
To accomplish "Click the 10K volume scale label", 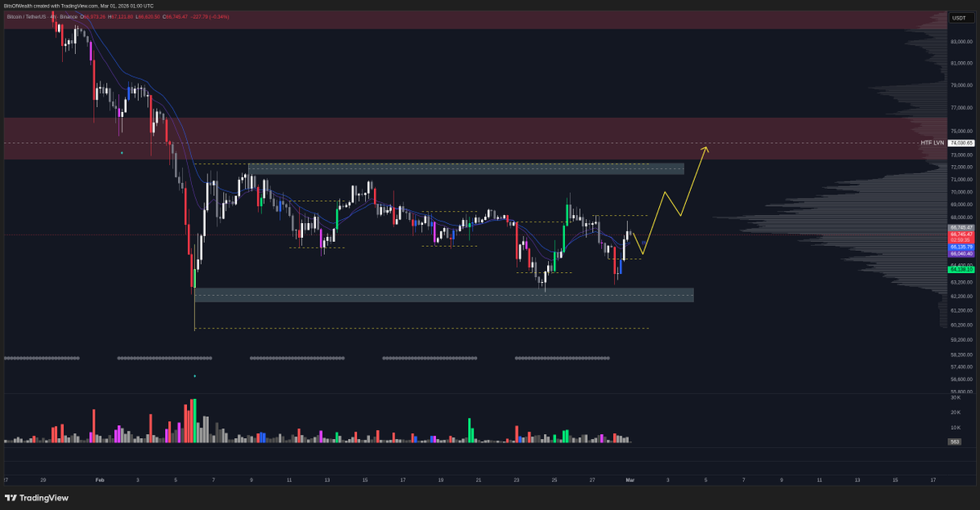I will coord(955,427).
